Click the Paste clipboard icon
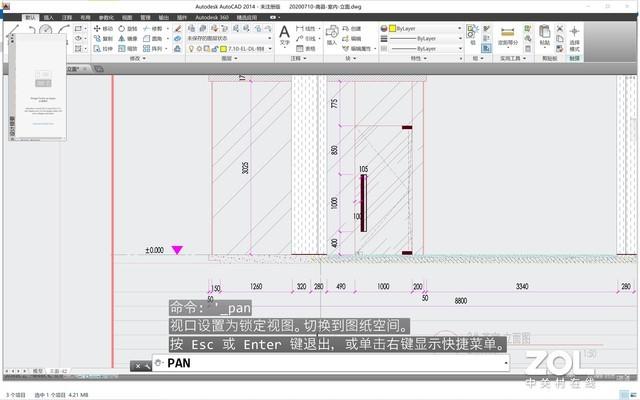 tap(544, 35)
